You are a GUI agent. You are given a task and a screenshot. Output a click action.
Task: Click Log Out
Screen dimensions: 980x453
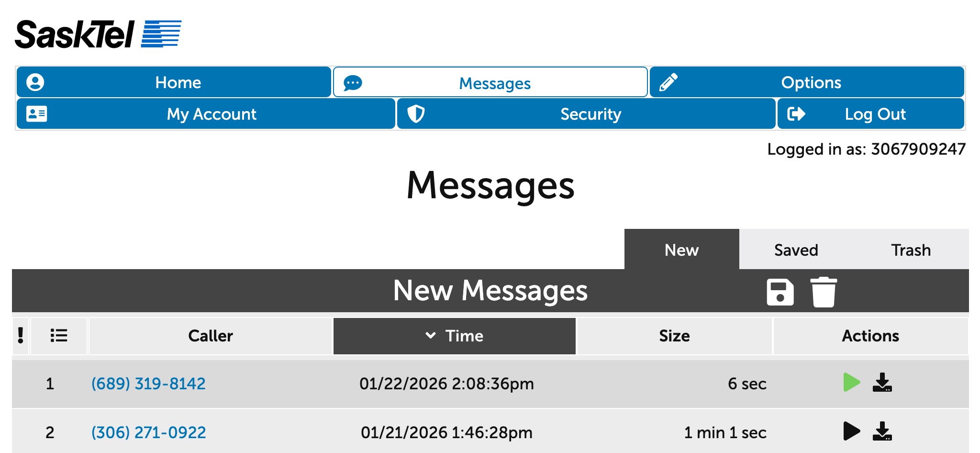[871, 114]
